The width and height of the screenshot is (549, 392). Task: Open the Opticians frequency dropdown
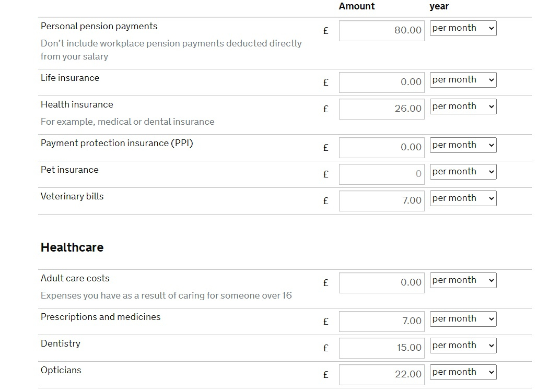tap(463, 372)
